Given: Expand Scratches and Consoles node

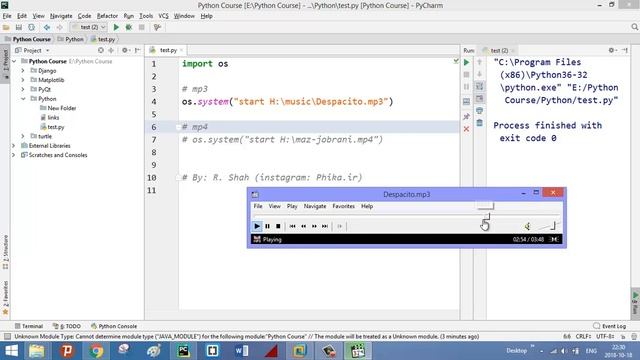Looking at the screenshot, I should [14, 155].
